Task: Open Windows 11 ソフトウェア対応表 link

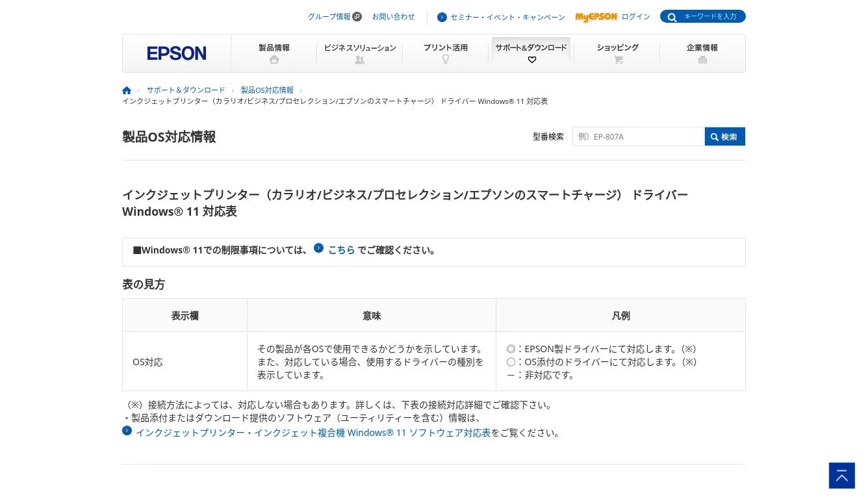Action: 313,433
